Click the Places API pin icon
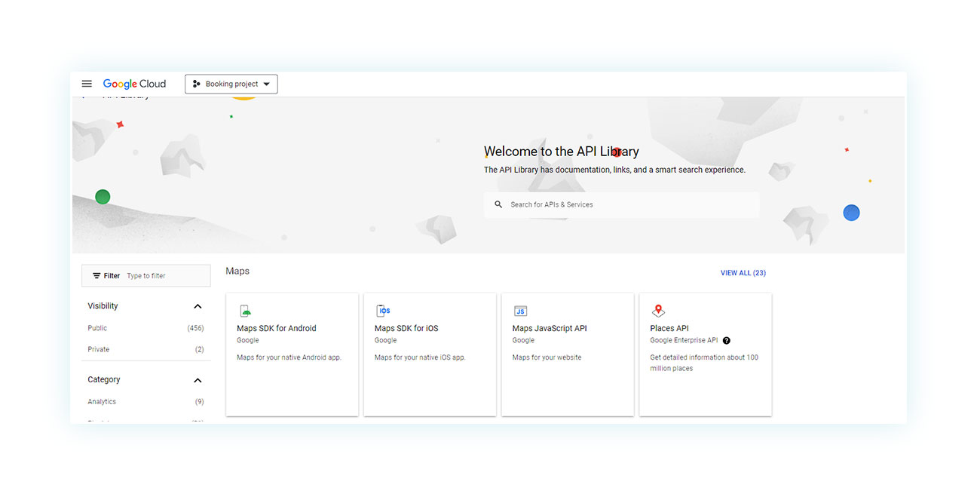Viewport: 980px width, 503px height. click(x=658, y=311)
